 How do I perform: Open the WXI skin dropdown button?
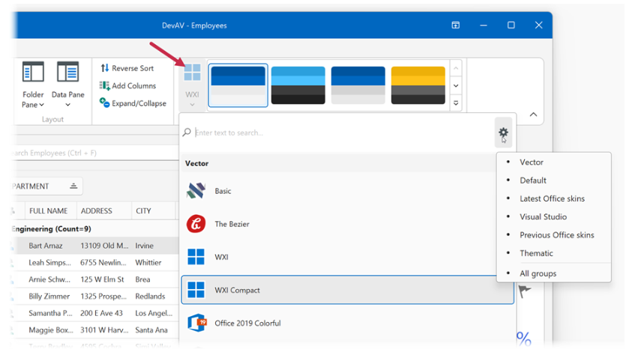[x=192, y=85]
